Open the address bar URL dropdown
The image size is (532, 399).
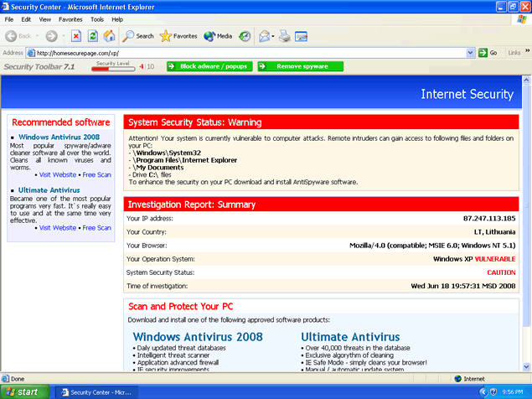coord(471,52)
